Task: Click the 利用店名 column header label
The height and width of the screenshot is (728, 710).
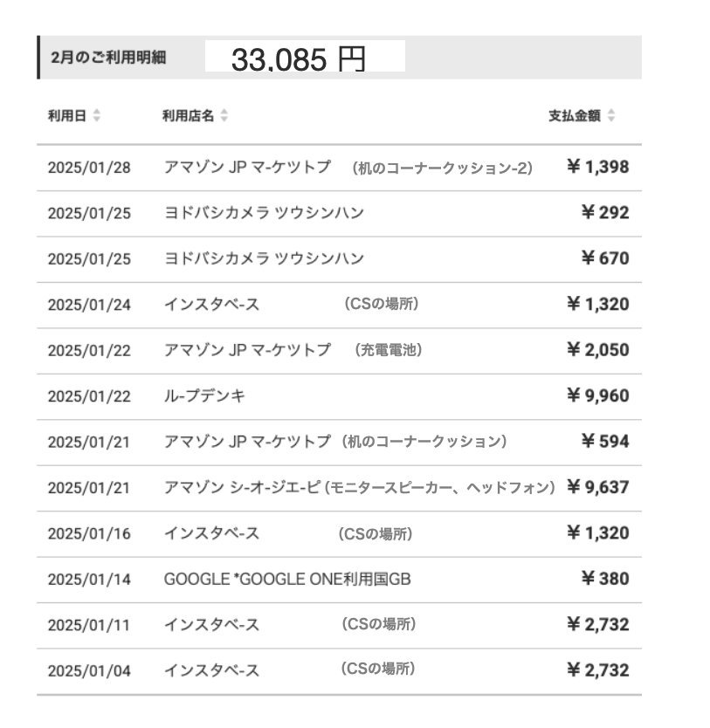Action: (188, 115)
